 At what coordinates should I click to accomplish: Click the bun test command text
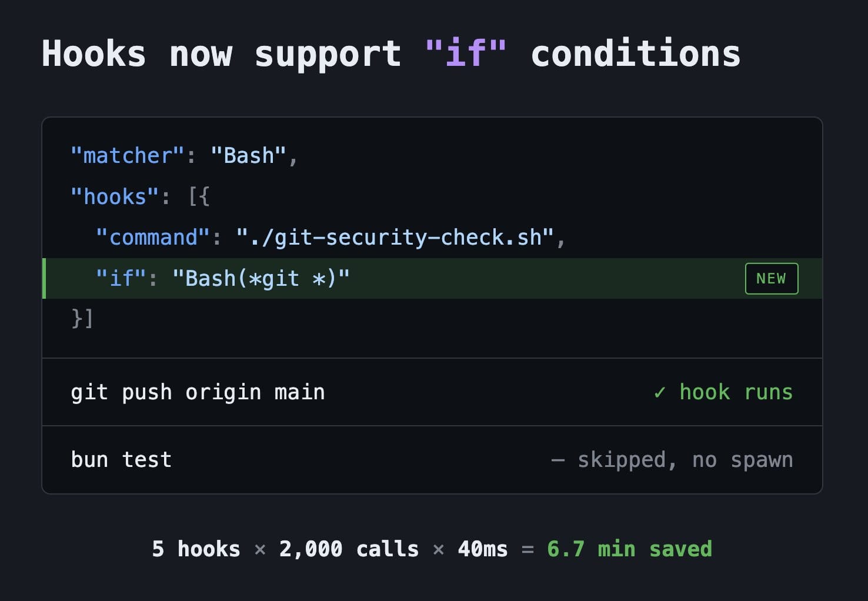coord(121,460)
